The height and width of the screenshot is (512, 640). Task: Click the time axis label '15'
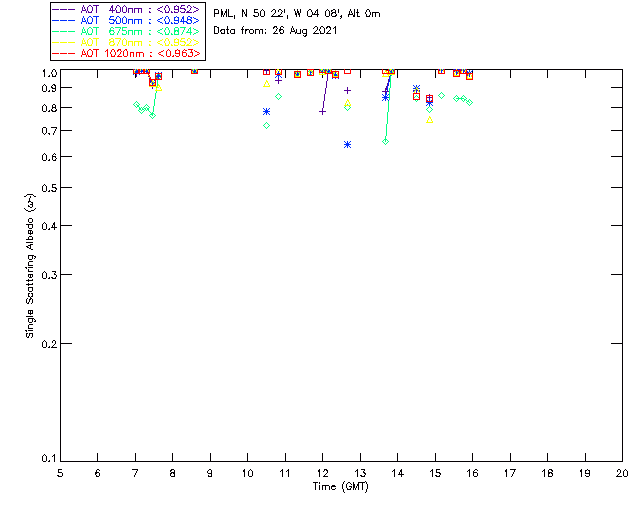[435, 473]
